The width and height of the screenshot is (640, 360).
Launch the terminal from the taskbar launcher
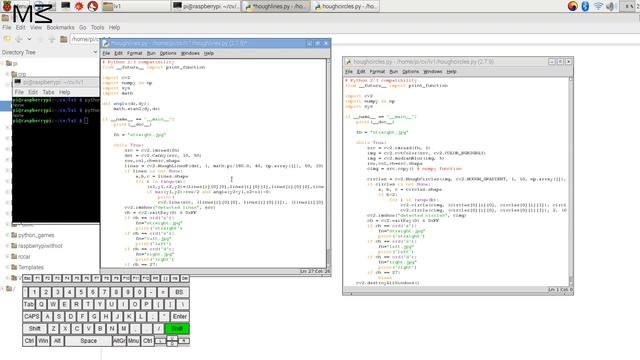coord(65,6)
